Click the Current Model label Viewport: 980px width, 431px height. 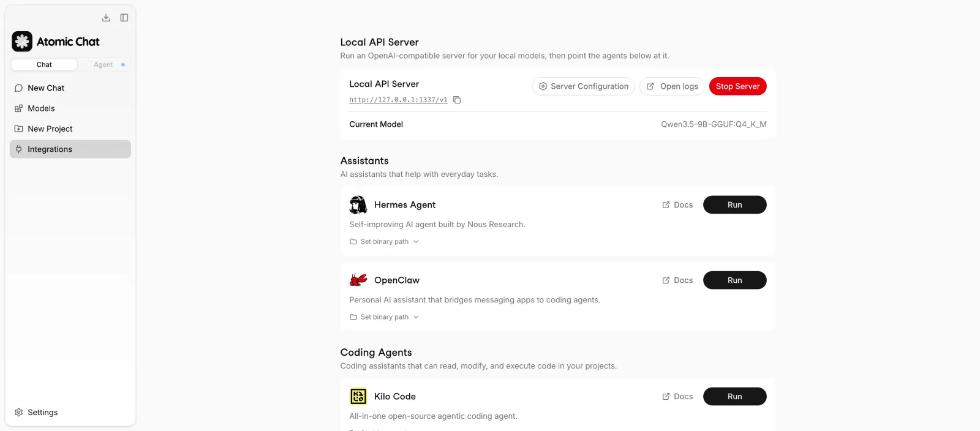(x=376, y=124)
